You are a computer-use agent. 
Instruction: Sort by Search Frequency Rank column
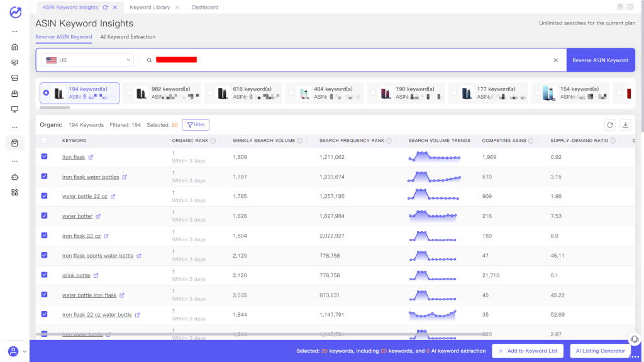(396, 141)
